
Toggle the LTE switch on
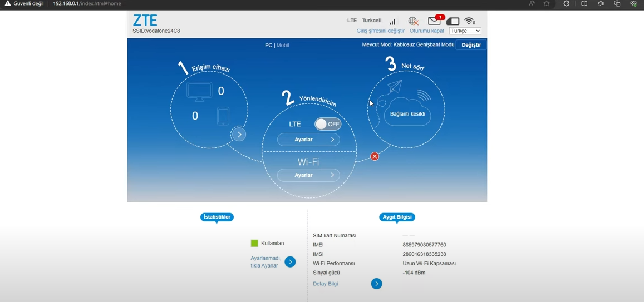coord(328,124)
